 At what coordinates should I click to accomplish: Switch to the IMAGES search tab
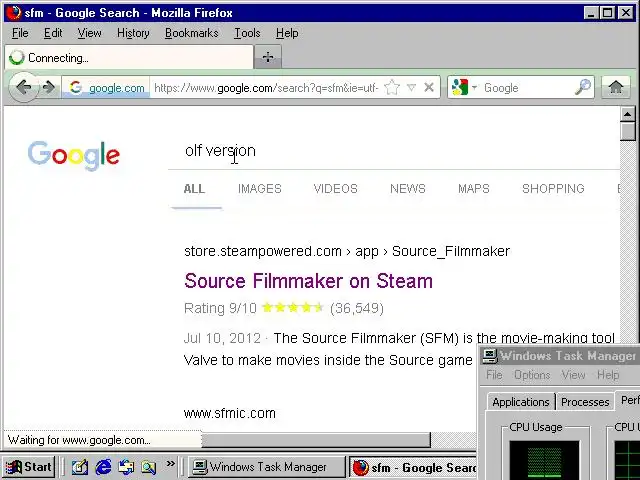[260, 189]
